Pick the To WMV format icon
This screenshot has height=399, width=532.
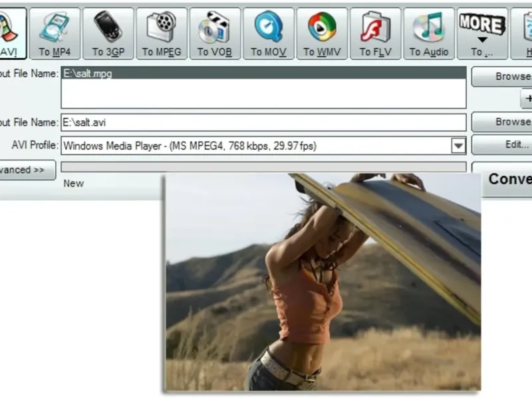click(x=322, y=33)
